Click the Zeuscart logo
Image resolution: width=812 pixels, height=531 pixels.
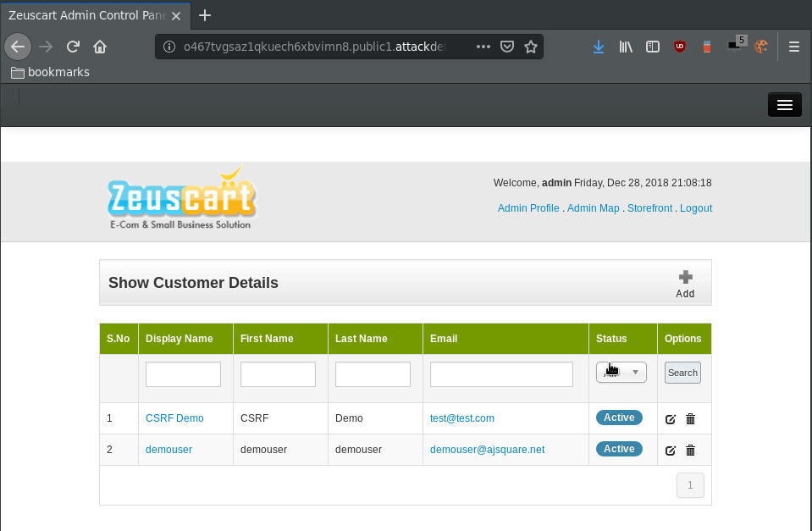pyautogui.click(x=181, y=198)
